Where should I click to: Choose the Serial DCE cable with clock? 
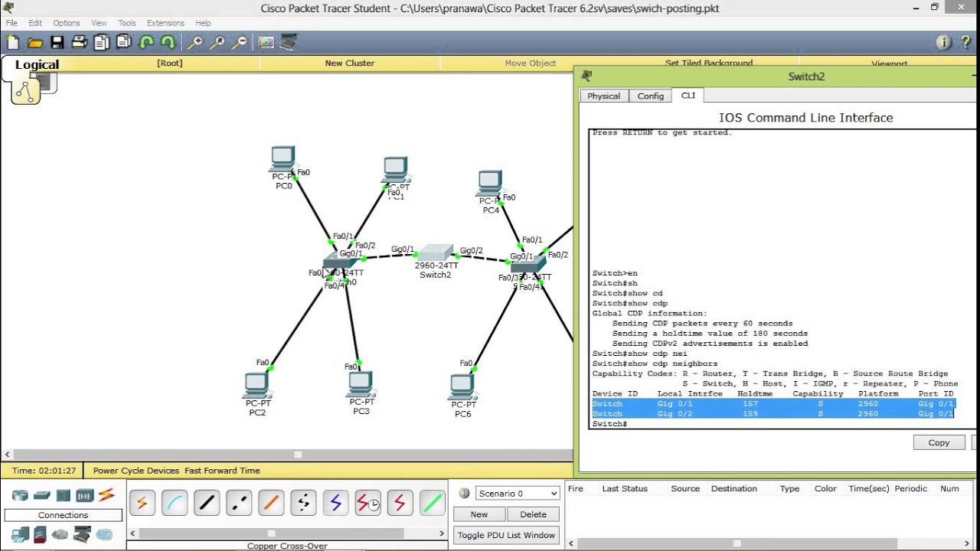coord(367,503)
